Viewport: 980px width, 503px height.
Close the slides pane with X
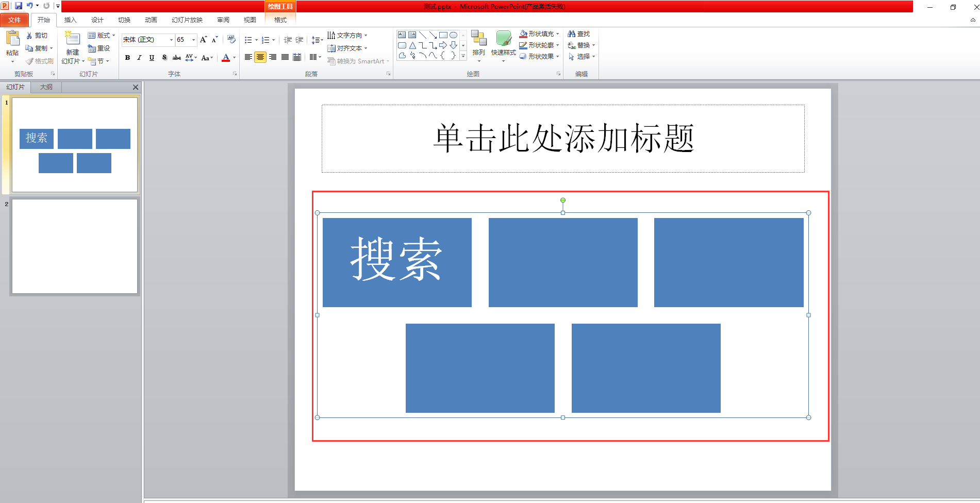[x=136, y=87]
